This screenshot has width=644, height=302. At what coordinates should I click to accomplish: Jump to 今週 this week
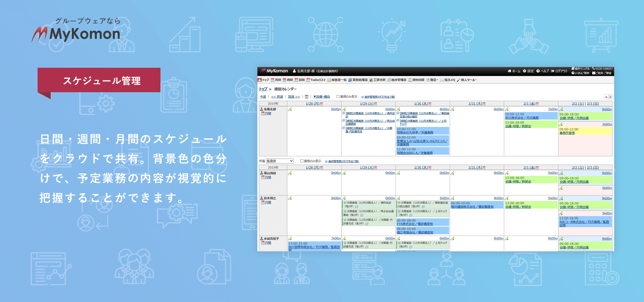point(263,97)
